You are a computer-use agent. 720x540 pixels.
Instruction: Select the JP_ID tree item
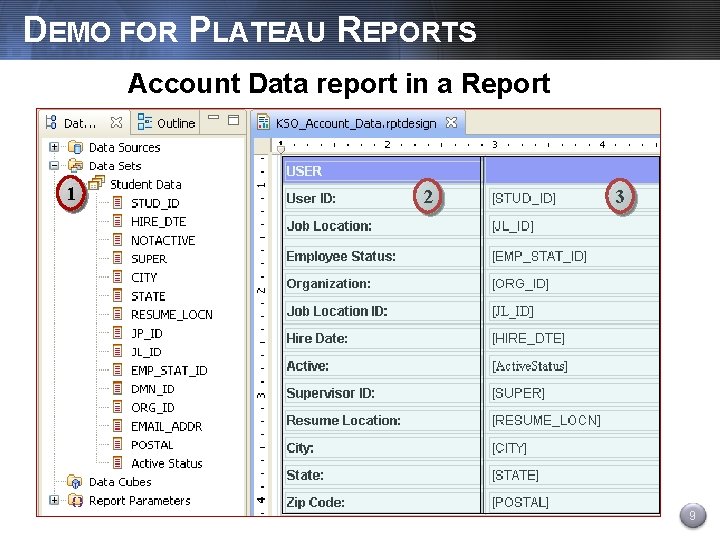147,333
